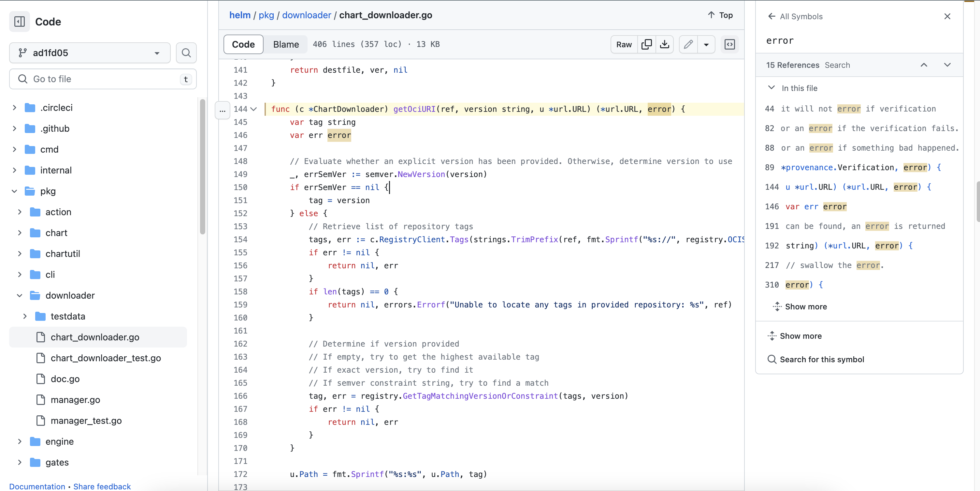Open the edit file pencil icon
The width and height of the screenshot is (980, 491).
[688, 44]
